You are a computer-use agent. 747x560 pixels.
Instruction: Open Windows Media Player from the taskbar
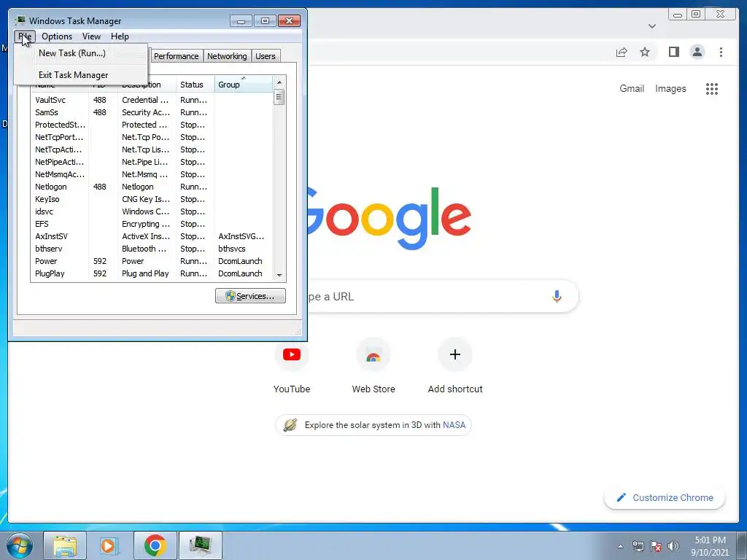[x=109, y=545]
